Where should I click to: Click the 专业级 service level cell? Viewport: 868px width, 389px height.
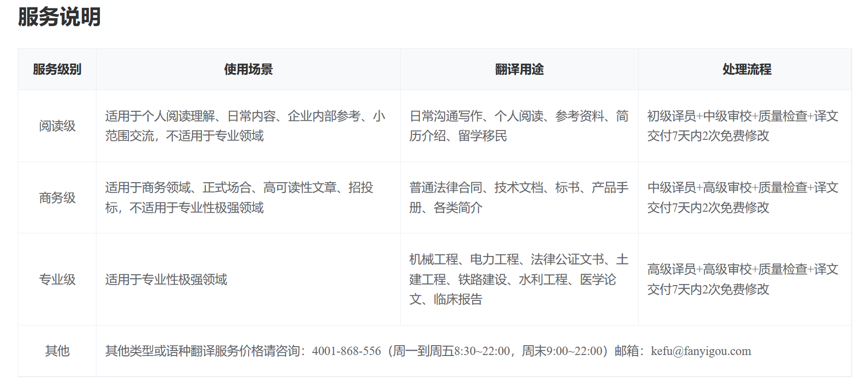(x=57, y=280)
